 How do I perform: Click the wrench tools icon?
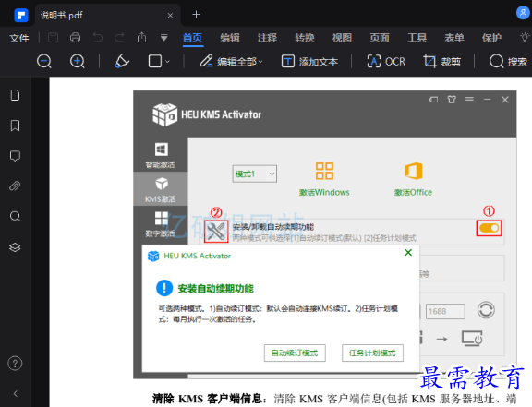click(x=216, y=232)
